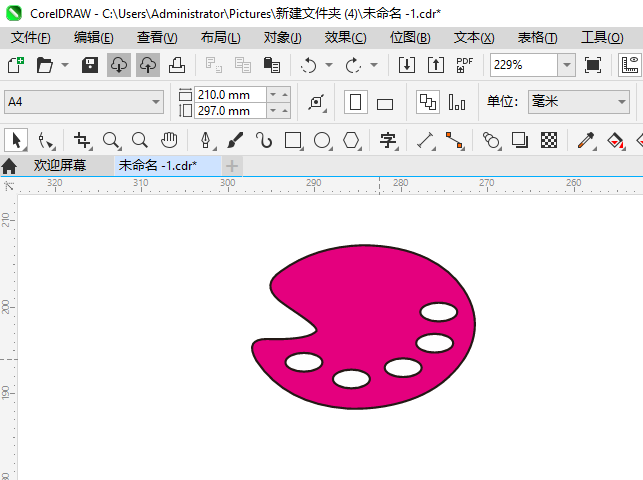Select the Parallel Dimension tool
This screenshot has width=643, height=480.
pyautogui.click(x=425, y=140)
